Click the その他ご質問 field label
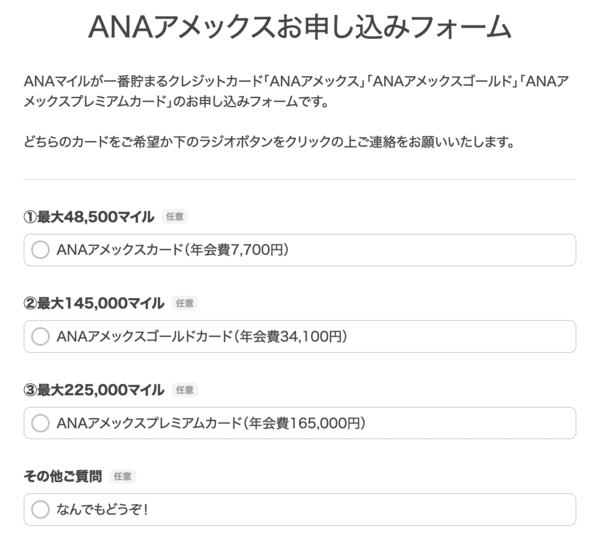Image resolution: width=600 pixels, height=539 pixels. tap(62, 476)
